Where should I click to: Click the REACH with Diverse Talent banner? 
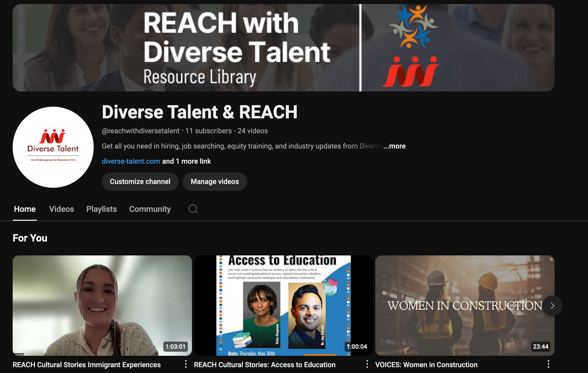(284, 48)
